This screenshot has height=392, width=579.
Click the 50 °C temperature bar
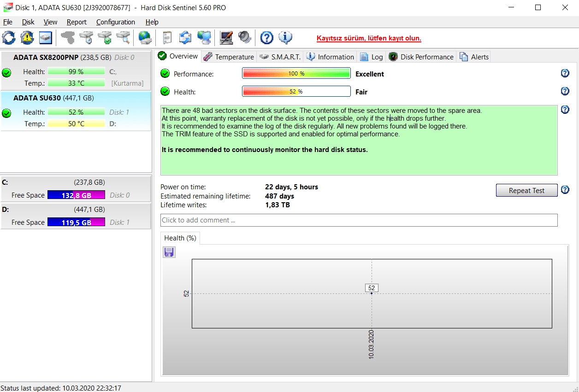click(76, 123)
